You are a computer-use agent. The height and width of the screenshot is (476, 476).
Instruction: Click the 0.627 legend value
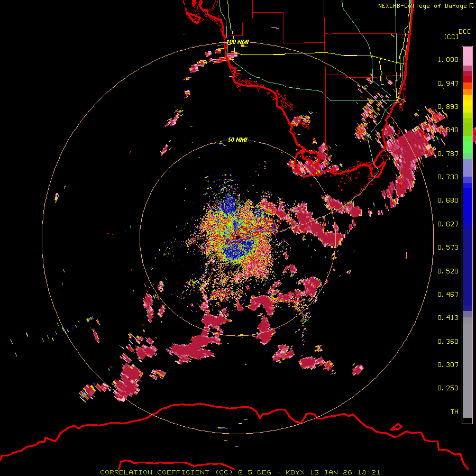point(448,224)
